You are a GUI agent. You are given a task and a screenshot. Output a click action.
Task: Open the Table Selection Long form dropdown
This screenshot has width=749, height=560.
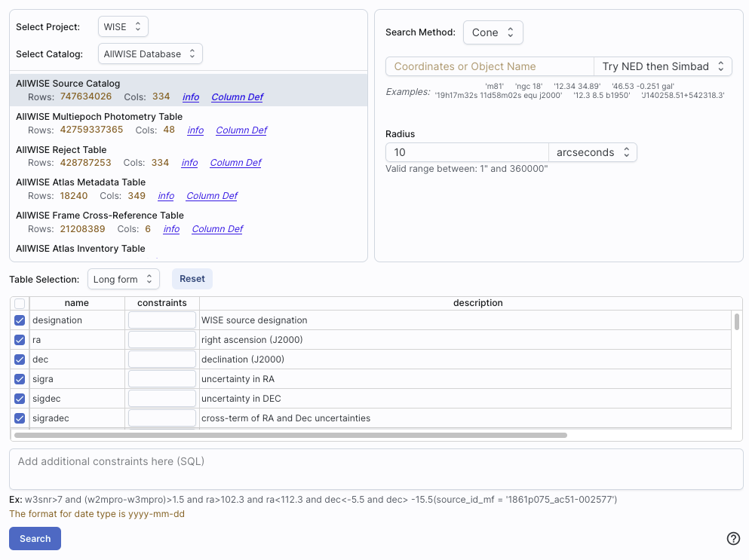point(123,280)
